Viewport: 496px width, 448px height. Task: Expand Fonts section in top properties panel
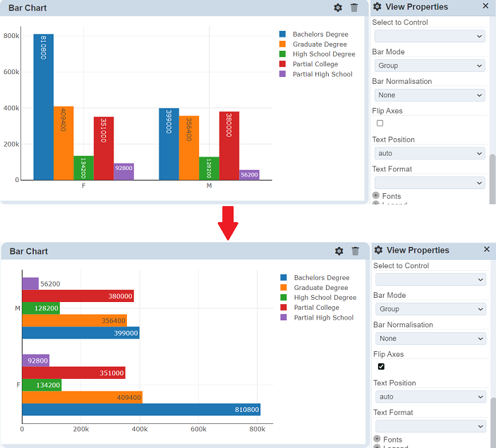(x=376, y=196)
